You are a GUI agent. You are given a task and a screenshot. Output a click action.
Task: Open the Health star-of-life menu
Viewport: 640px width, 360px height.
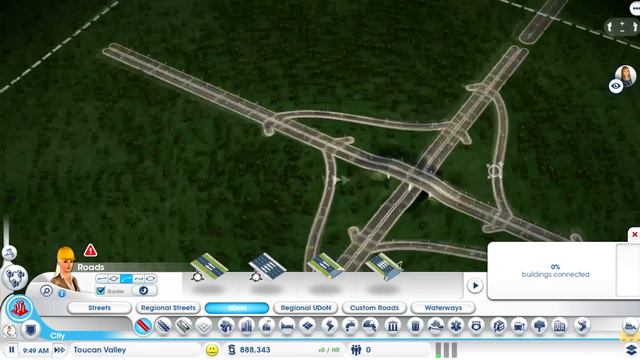click(x=456, y=326)
